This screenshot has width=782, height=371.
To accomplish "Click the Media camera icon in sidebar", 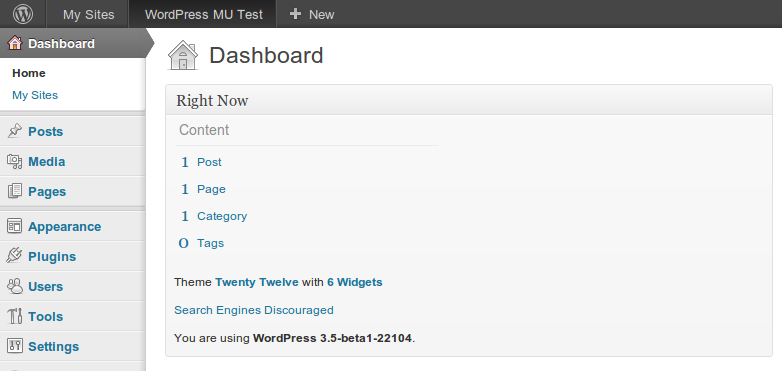I will tap(14, 161).
